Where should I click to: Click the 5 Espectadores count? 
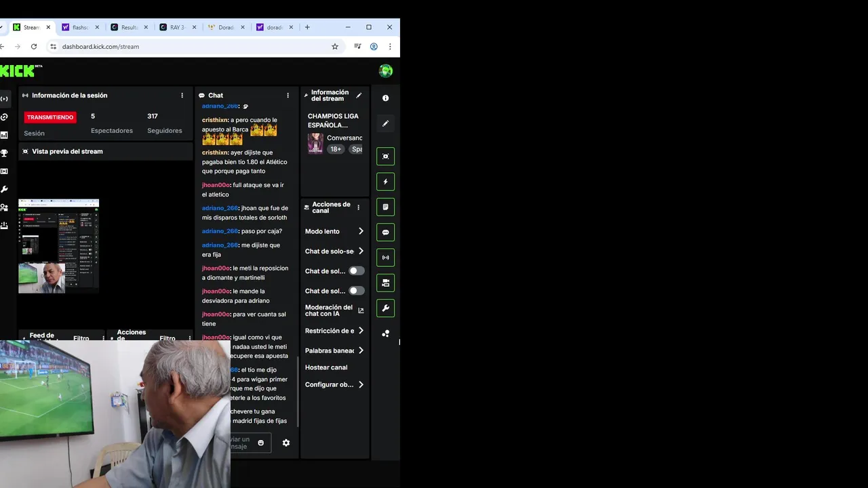point(93,116)
